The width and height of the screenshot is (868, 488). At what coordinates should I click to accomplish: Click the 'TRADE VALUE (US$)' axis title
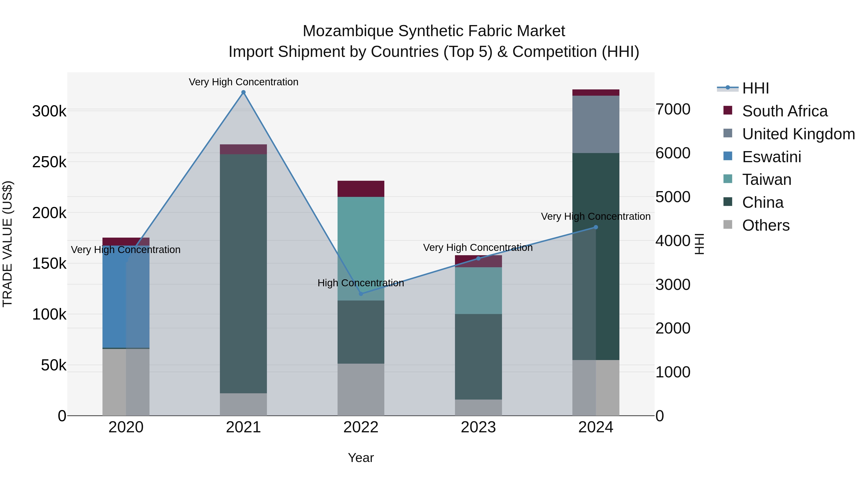pos(7,244)
